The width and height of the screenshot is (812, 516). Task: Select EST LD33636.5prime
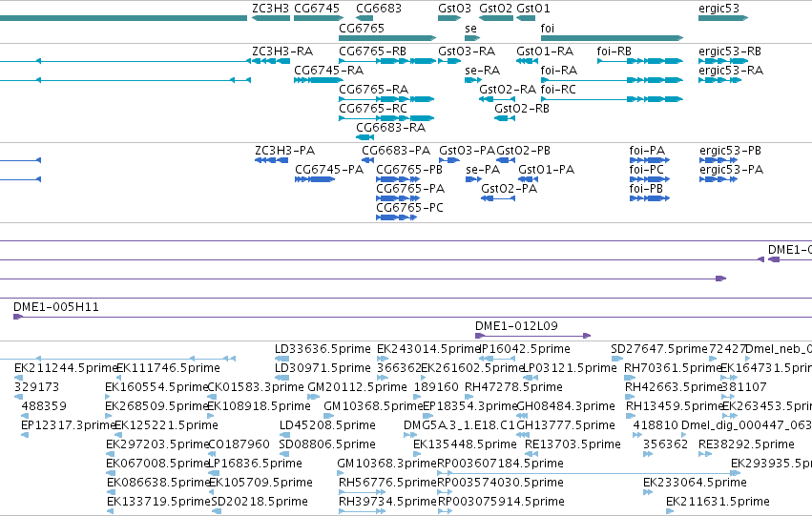[x=323, y=349]
